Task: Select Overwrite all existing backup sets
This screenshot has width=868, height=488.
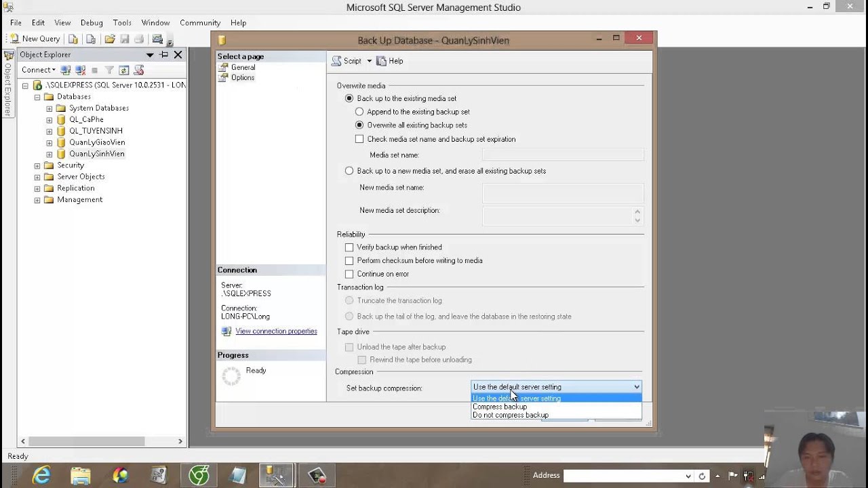Action: coord(359,125)
